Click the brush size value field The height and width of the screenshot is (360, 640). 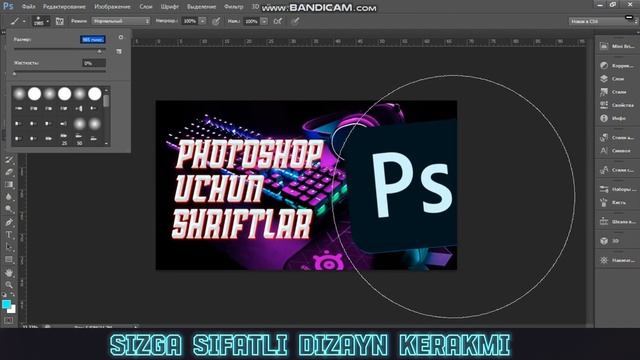[x=93, y=40]
